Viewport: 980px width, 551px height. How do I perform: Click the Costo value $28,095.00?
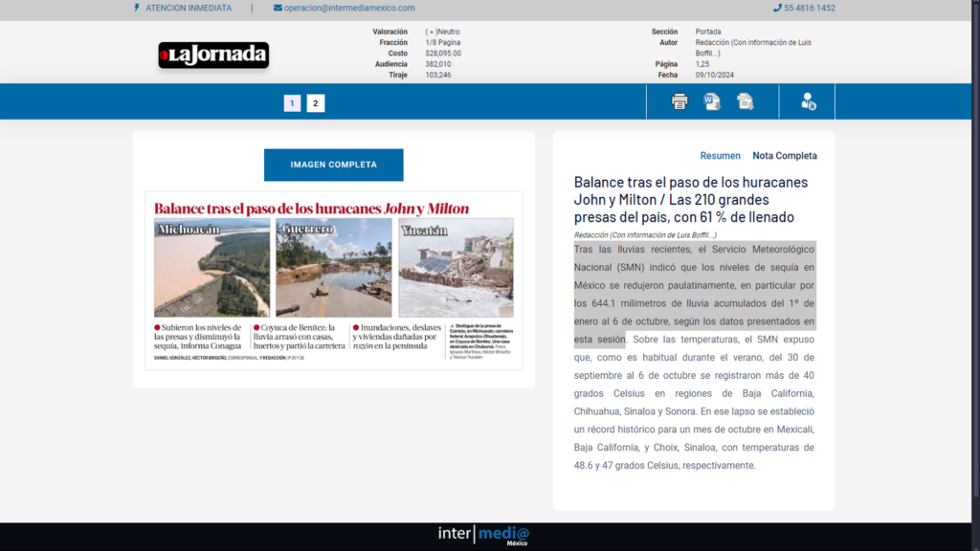[443, 54]
